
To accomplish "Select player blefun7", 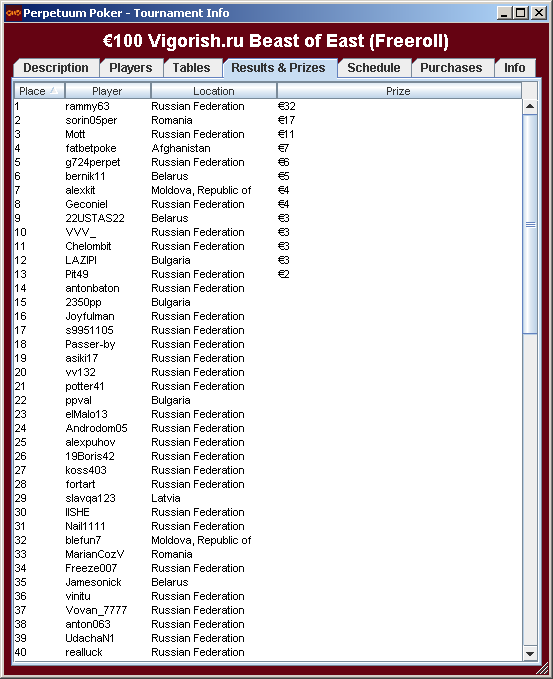I will tap(83, 540).
